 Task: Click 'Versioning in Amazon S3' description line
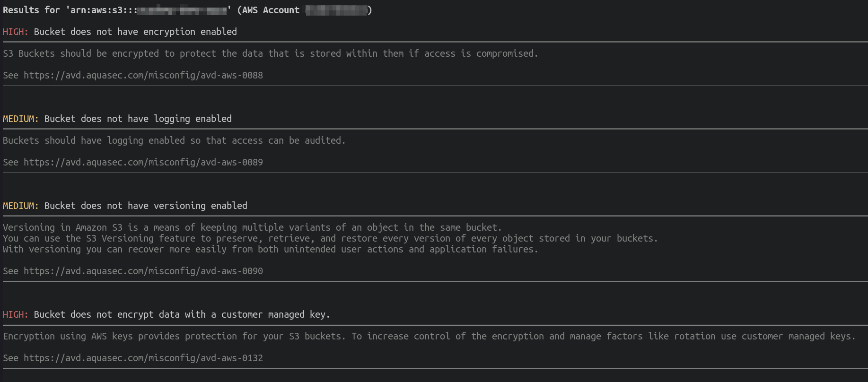tap(252, 227)
